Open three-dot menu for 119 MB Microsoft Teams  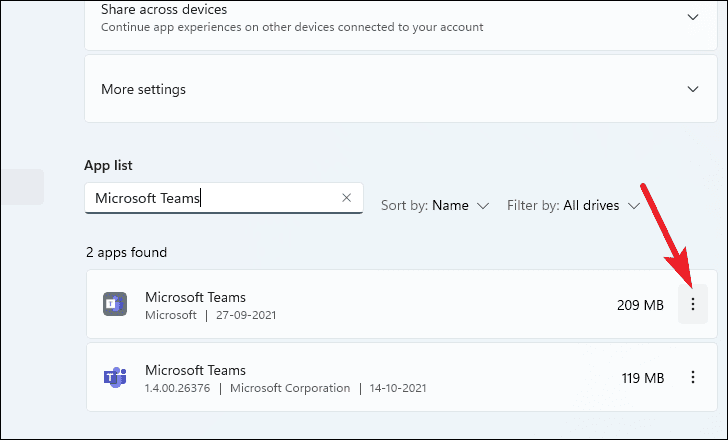[x=693, y=378]
